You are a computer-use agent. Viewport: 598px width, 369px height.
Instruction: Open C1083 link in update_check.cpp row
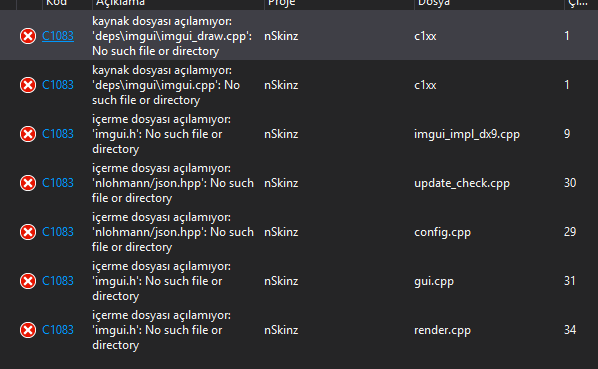point(58,183)
